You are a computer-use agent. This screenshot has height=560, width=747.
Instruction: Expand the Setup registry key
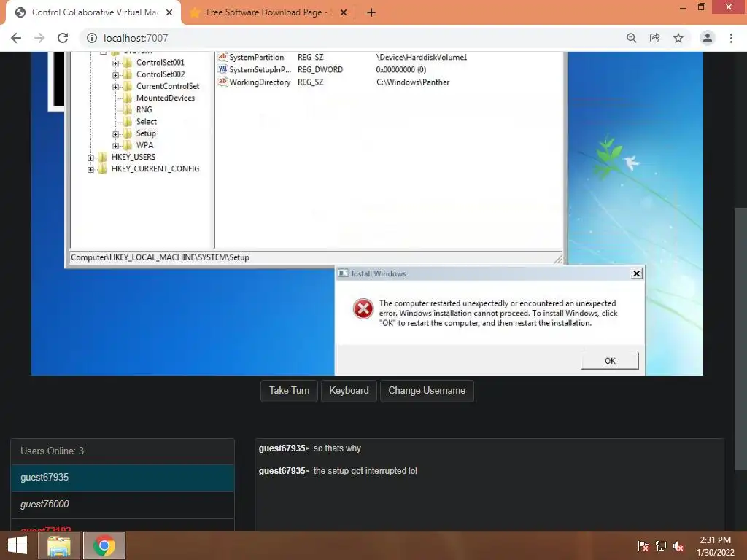coord(116,134)
